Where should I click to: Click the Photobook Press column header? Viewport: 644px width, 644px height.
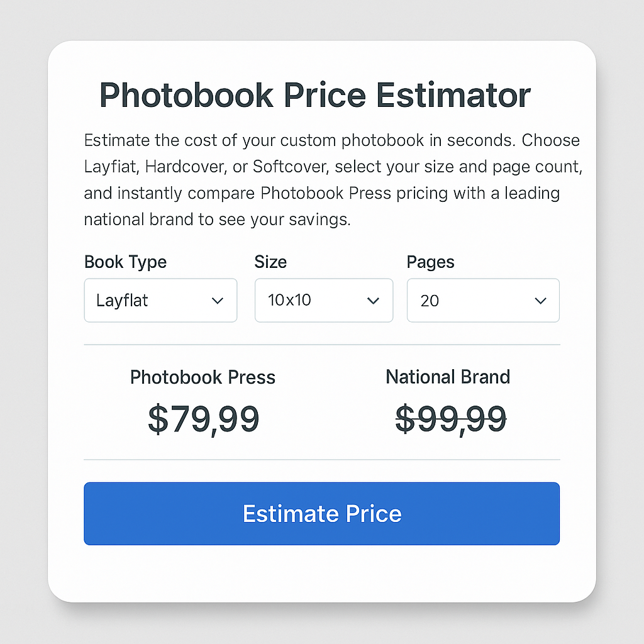(203, 377)
